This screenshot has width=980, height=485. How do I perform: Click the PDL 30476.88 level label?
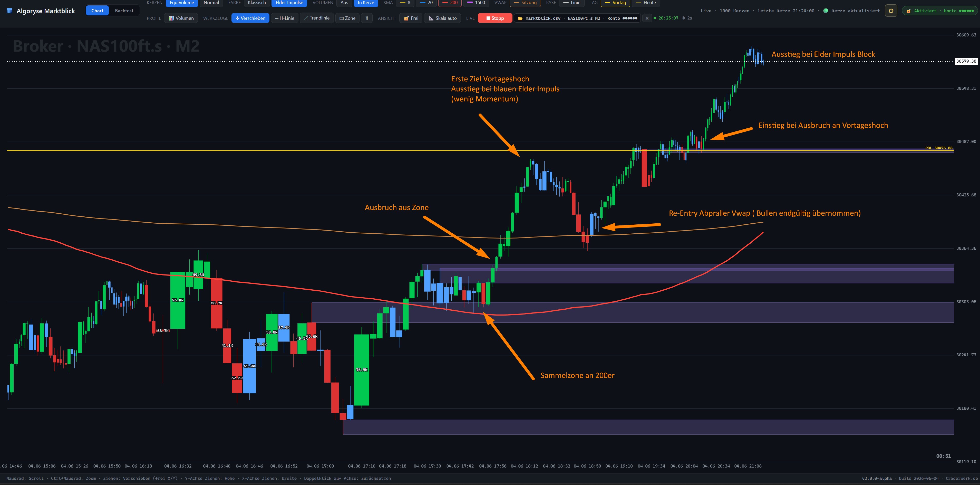pos(939,148)
